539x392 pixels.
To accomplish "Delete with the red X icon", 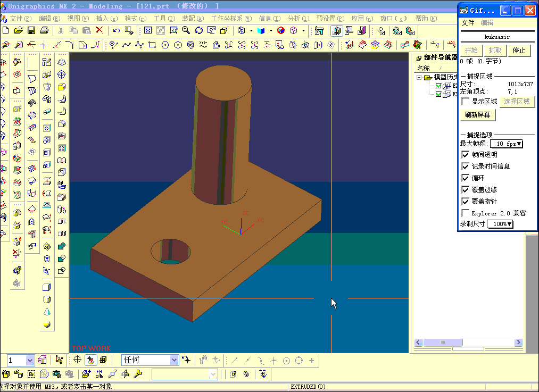I will click(99, 30).
